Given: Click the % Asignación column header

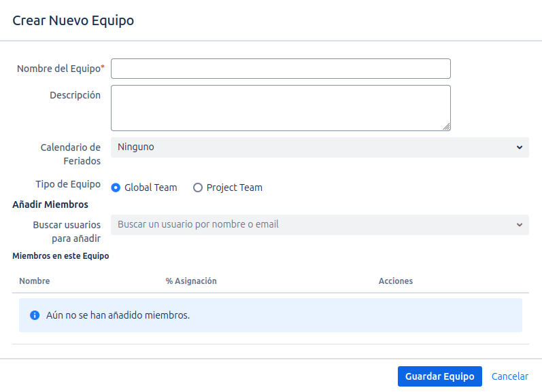Looking at the screenshot, I should coord(191,281).
